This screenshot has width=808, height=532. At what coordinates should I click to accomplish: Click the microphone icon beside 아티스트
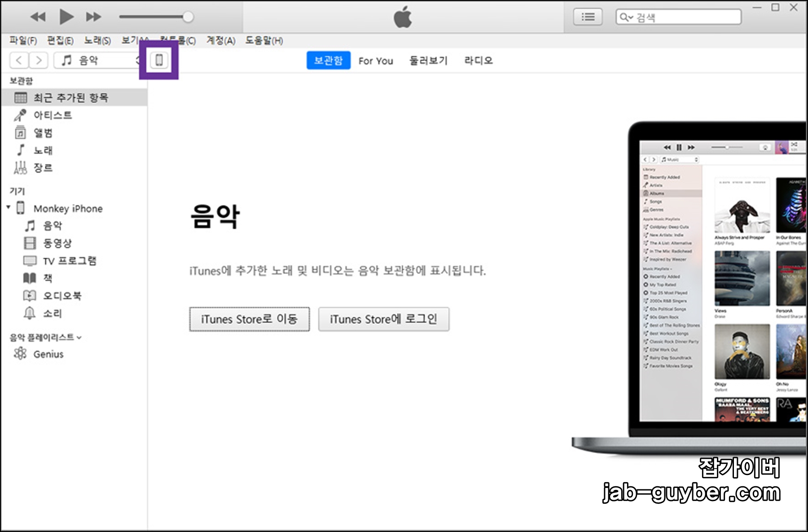20,115
